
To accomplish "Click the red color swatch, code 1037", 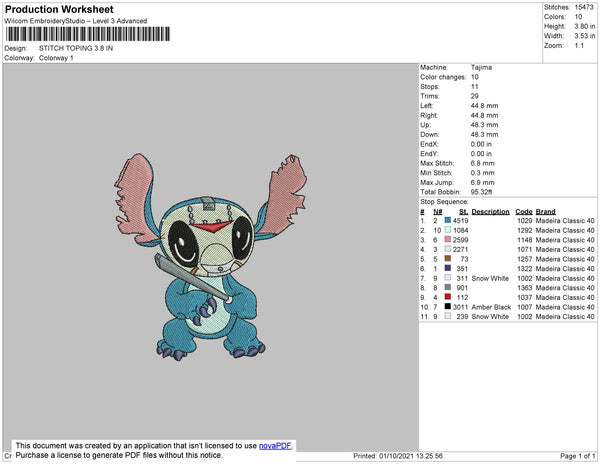I will [x=448, y=297].
